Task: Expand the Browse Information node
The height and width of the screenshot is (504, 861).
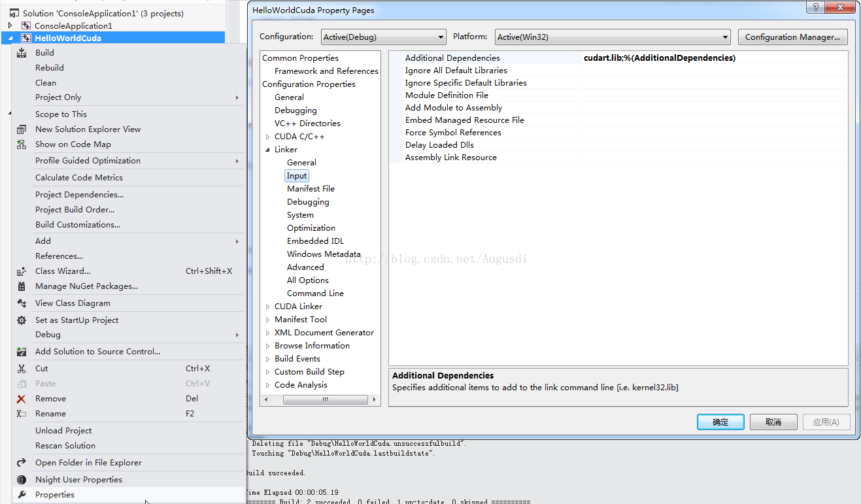Action: click(x=268, y=346)
